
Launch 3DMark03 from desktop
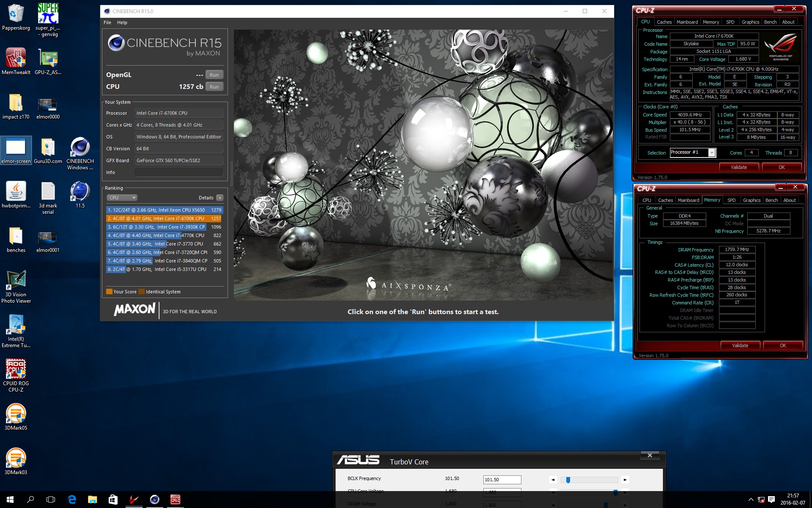point(16,461)
